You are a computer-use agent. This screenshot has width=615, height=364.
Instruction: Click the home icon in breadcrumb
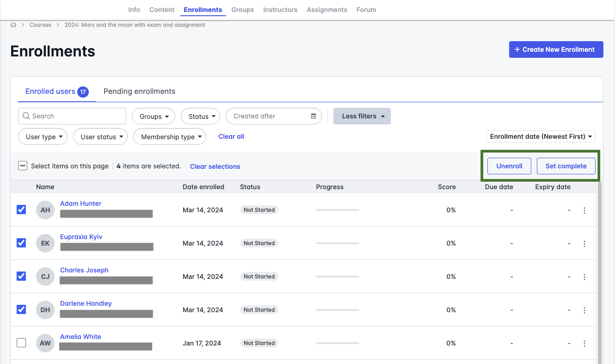pyautogui.click(x=13, y=25)
